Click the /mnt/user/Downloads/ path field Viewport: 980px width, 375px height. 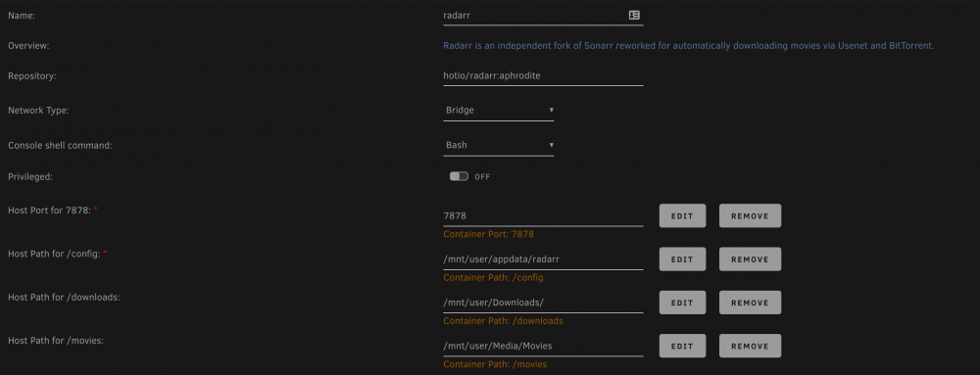(x=543, y=303)
